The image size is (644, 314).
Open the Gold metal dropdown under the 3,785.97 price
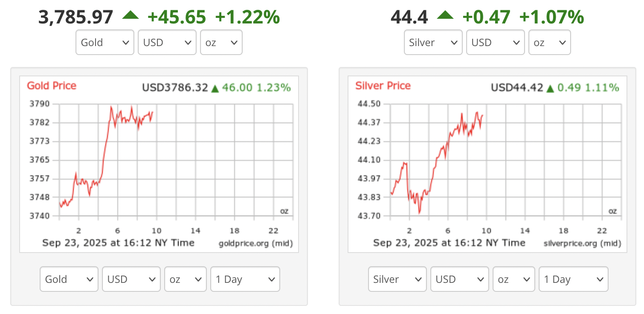105,42
